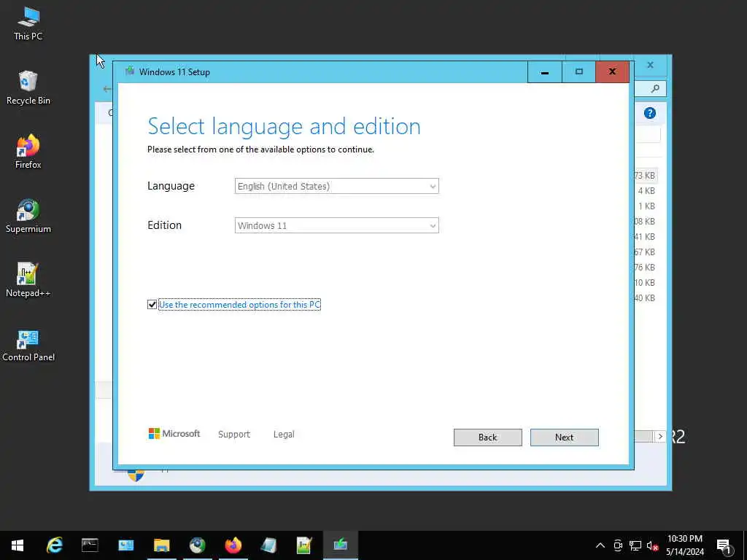Viewport: 747px width, 560px height.
Task: Select Notepad++ desktop shortcut
Action: coord(28,281)
